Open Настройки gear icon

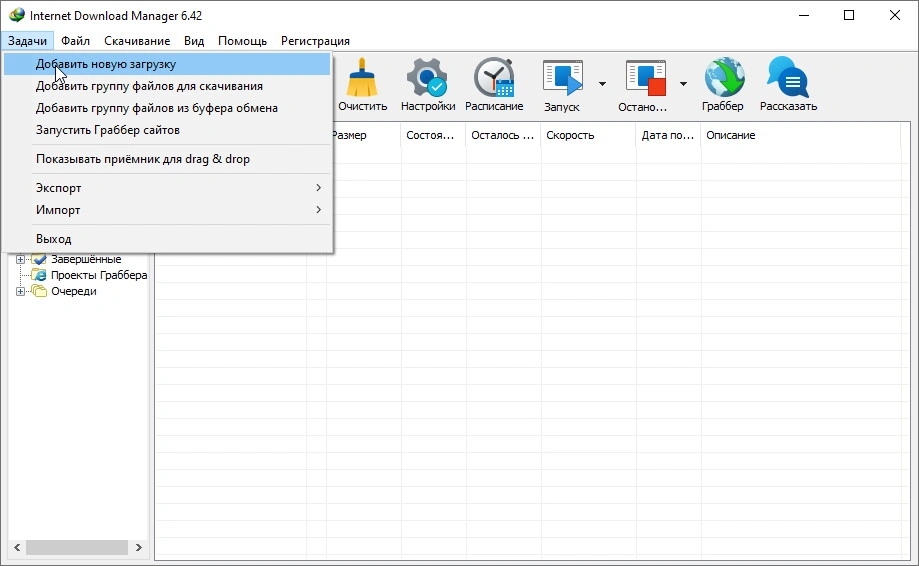[x=427, y=77]
